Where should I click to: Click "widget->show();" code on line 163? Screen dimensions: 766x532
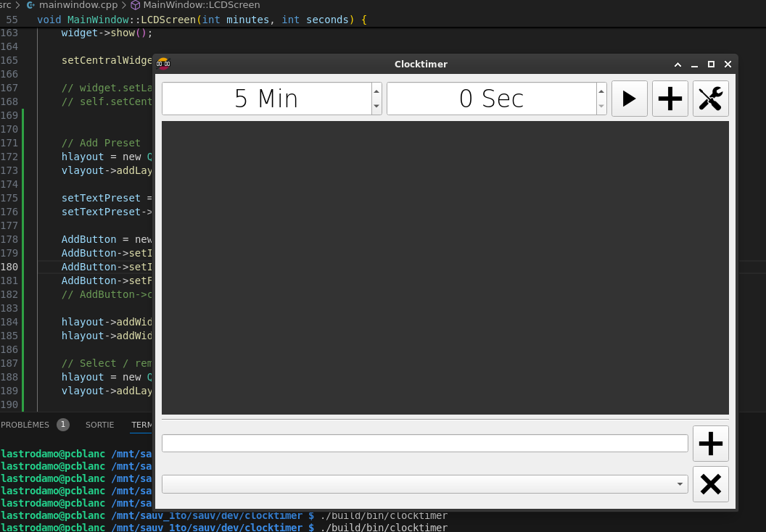(x=107, y=33)
